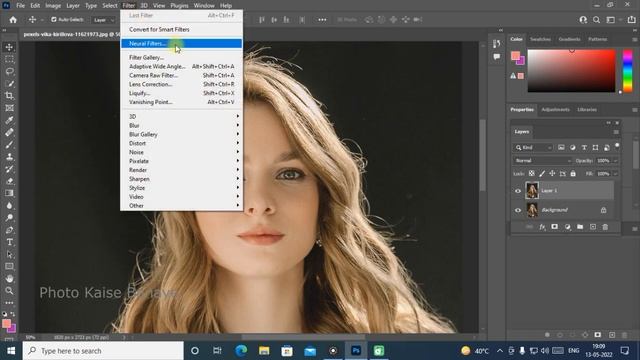Screen dimensions: 640x360
Task: Select the Rectangular Marquee tool
Action: 9,59
